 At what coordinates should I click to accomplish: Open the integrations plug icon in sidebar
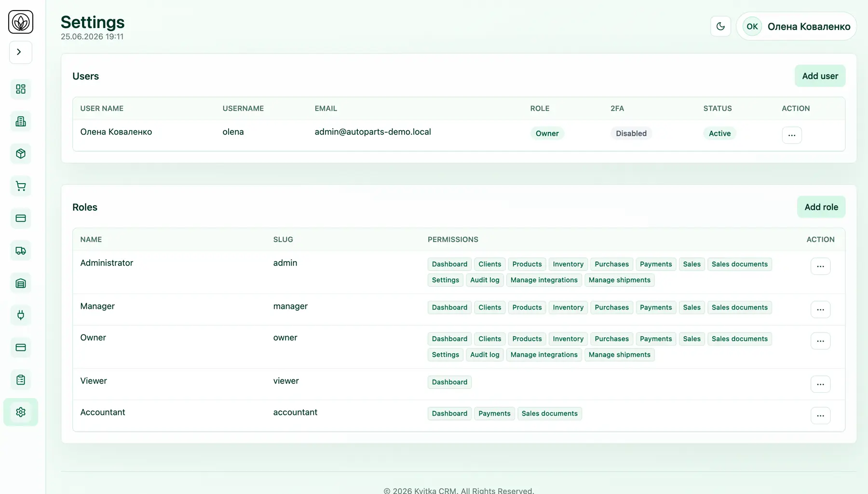pos(21,315)
